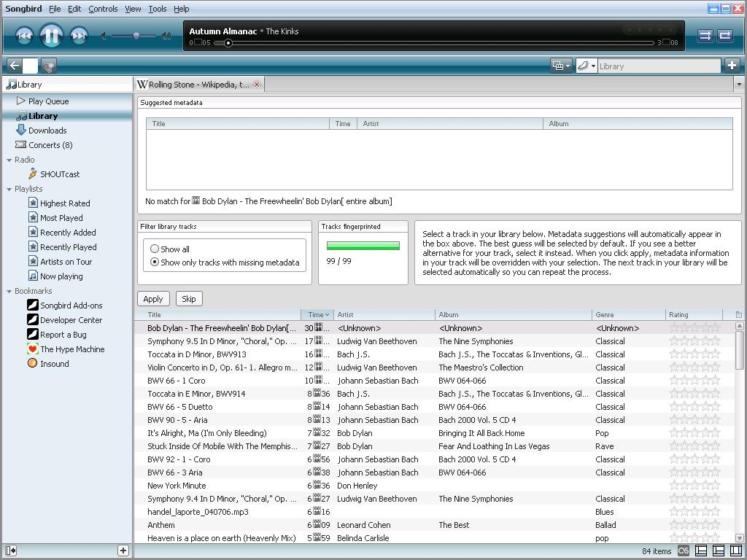
Task: Focus the Library search field
Action: point(659,66)
